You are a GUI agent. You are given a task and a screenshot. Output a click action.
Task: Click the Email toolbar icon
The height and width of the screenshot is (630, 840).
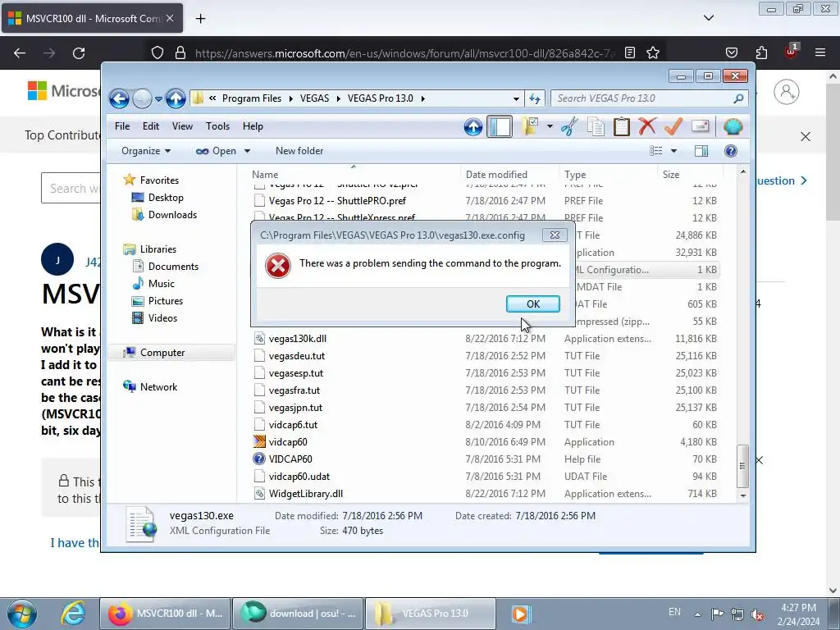(x=701, y=126)
